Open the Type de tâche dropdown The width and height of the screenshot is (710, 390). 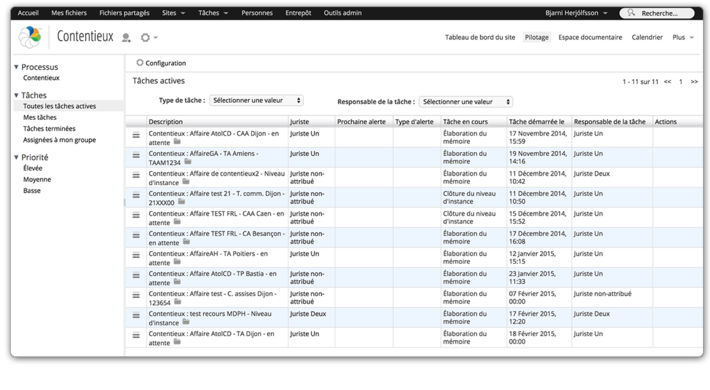click(256, 100)
